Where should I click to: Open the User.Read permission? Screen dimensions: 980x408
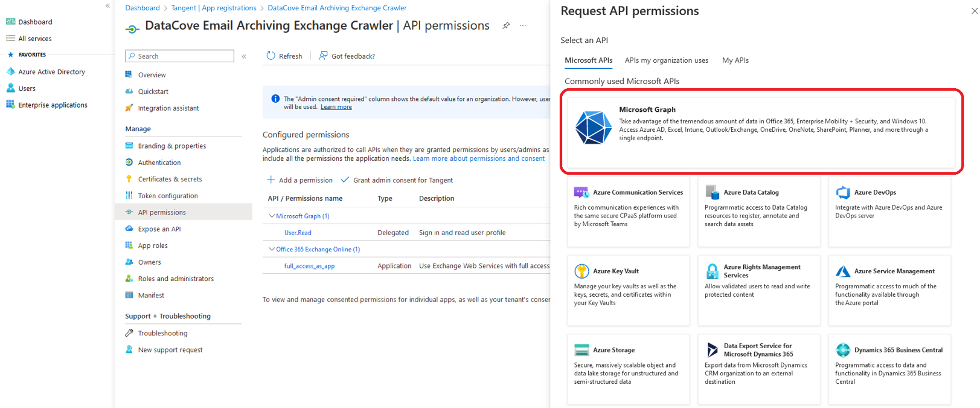(298, 233)
